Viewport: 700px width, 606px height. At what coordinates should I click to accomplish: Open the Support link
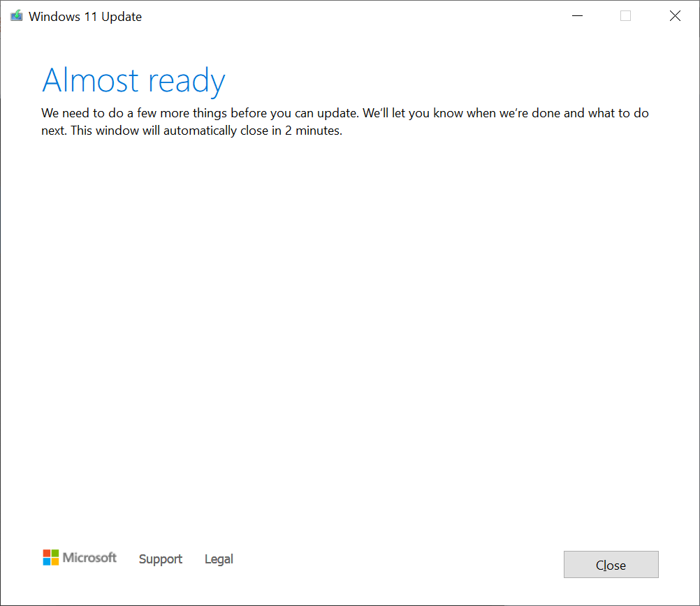tap(160, 559)
